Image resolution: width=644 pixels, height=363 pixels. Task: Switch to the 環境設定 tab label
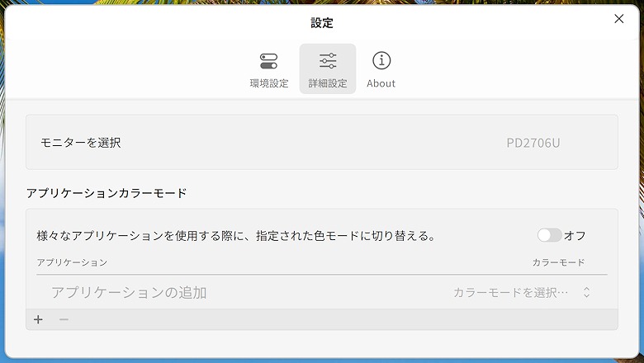(x=269, y=83)
